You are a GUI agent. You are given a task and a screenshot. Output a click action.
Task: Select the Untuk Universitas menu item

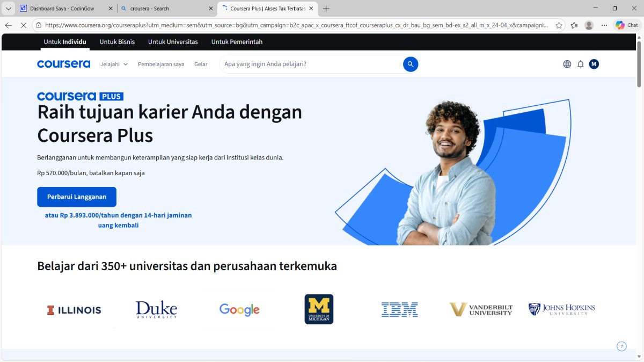coord(173,42)
